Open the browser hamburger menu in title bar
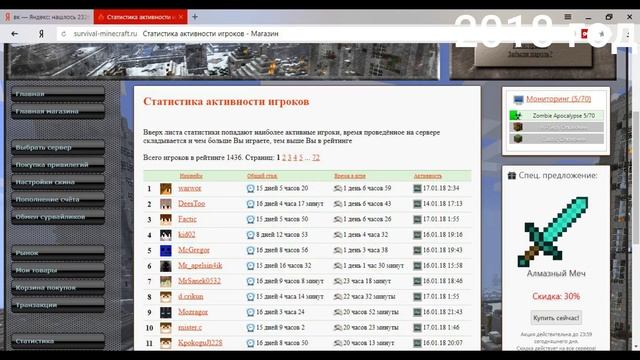The image size is (640, 360). (568, 17)
